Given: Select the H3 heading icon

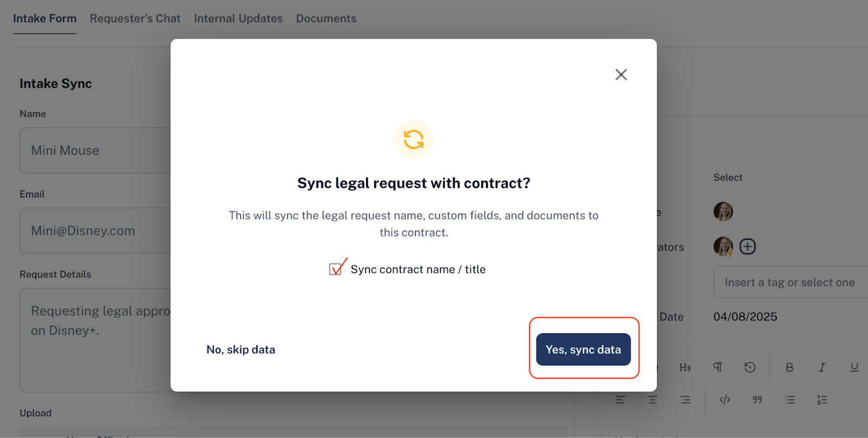Looking at the screenshot, I should (x=685, y=367).
